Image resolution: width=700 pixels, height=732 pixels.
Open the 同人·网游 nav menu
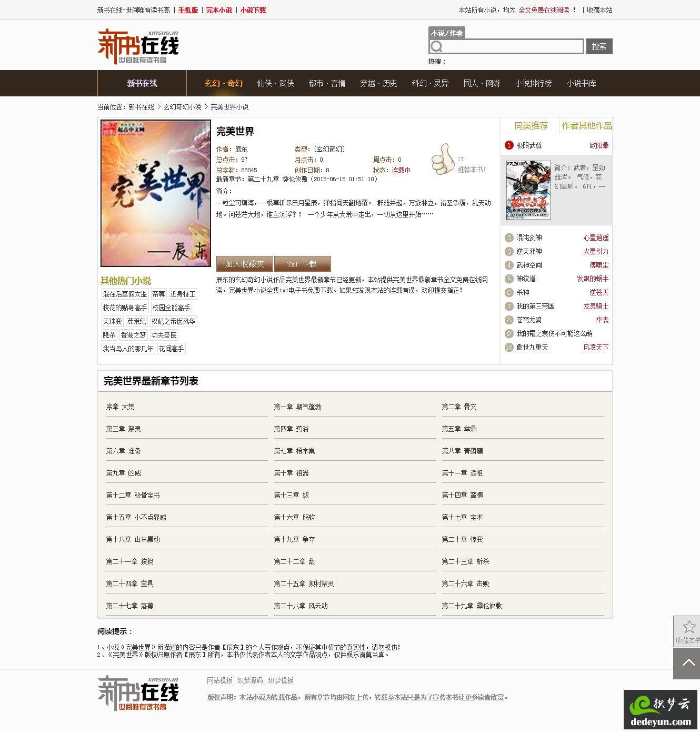click(482, 83)
